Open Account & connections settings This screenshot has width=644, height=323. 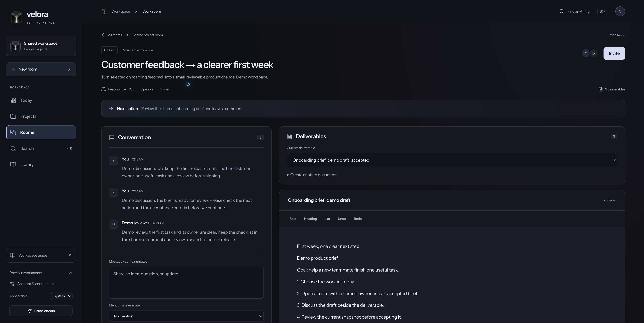(33, 284)
